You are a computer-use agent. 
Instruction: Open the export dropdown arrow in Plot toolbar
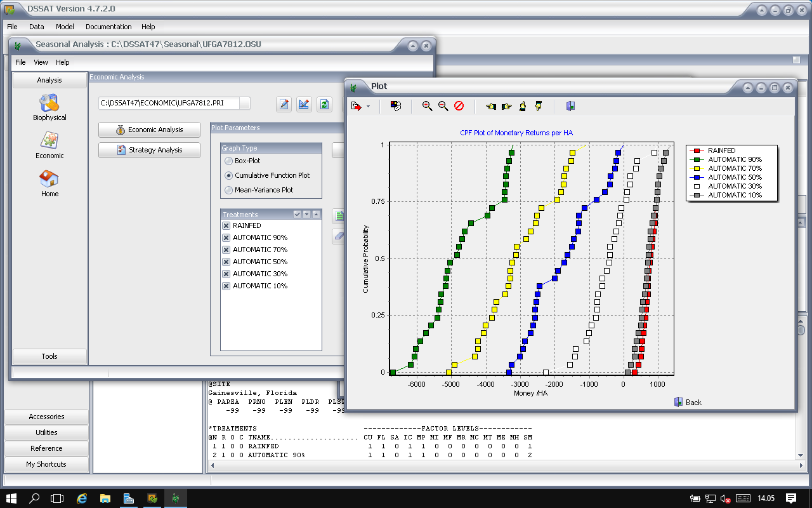[x=368, y=107]
